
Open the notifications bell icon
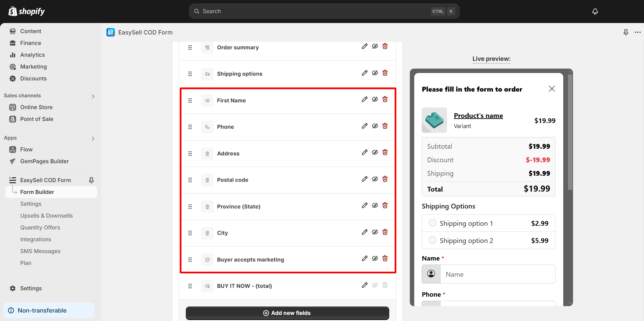pos(595,11)
